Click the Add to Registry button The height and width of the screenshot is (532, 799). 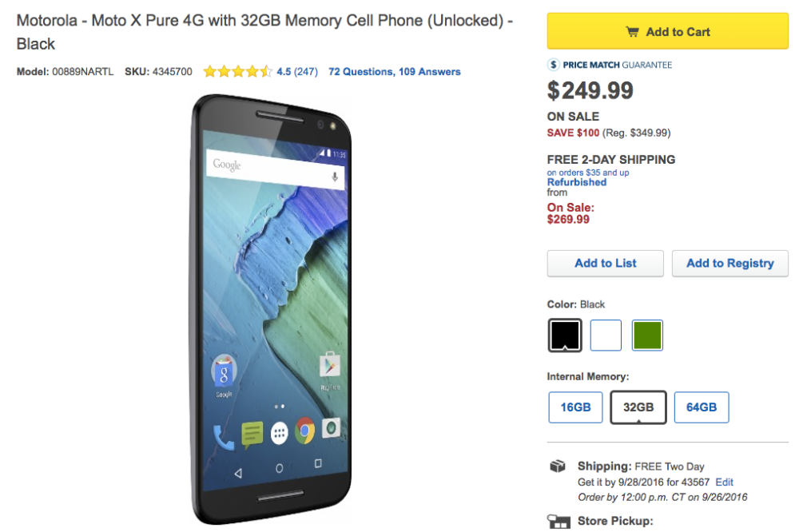(x=729, y=263)
